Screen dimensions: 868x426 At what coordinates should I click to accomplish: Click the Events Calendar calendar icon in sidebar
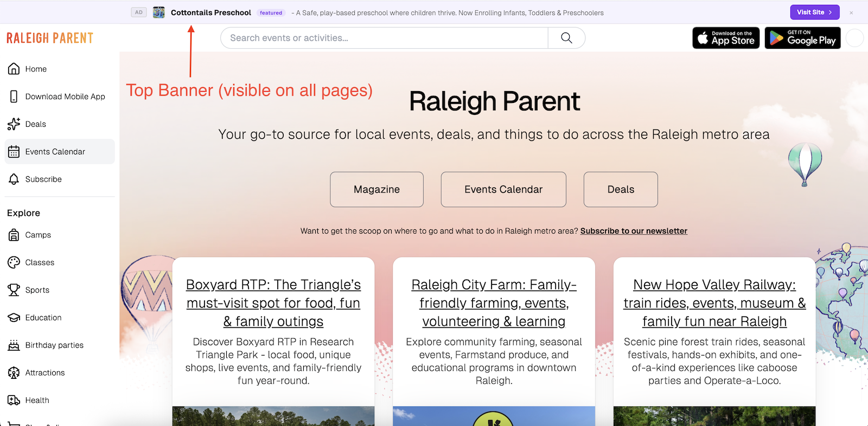coord(14,152)
